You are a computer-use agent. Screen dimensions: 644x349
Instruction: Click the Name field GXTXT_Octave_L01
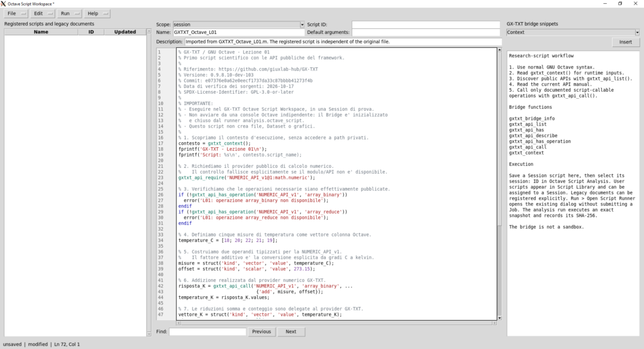coord(238,33)
